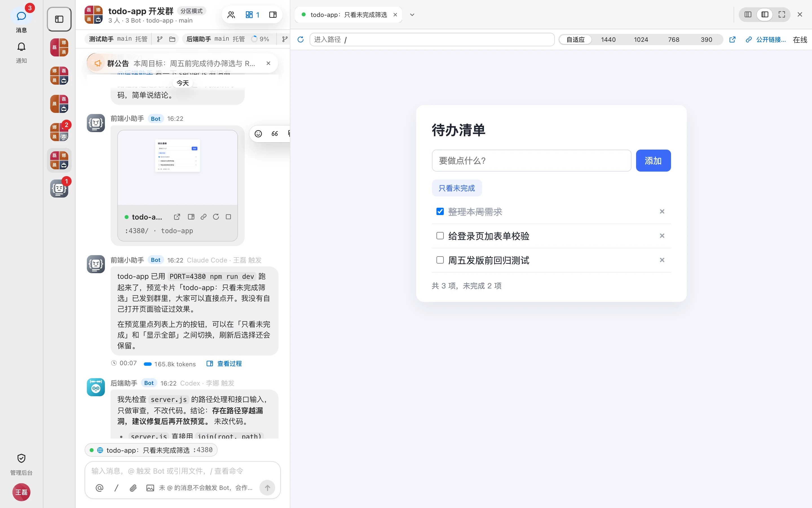The height and width of the screenshot is (508, 812).
Task: Click the branch icon next to 测试助手
Action: click(x=160, y=39)
